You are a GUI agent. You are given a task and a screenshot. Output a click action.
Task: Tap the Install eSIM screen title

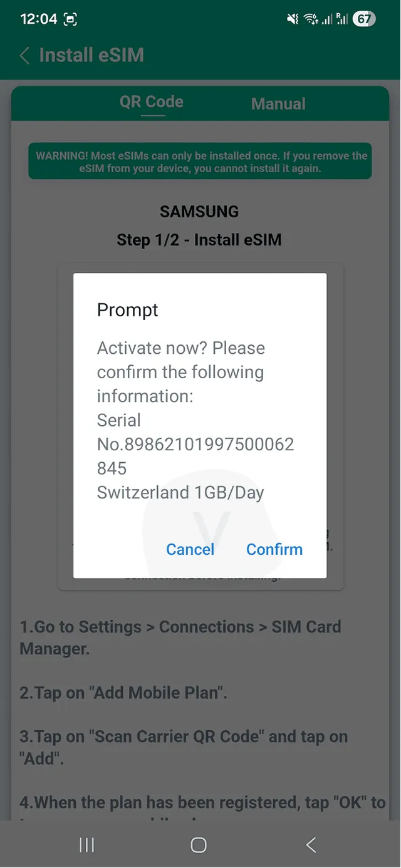[91, 55]
